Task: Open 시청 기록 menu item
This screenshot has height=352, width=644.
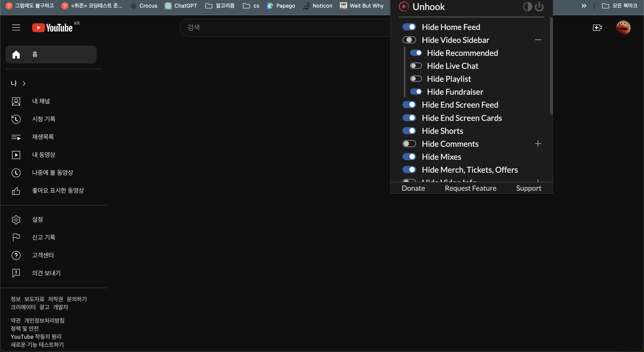Action: [x=44, y=119]
